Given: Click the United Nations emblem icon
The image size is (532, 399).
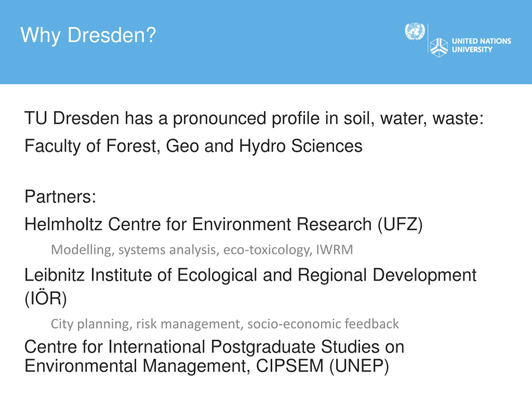Looking at the screenshot, I should tap(415, 31).
